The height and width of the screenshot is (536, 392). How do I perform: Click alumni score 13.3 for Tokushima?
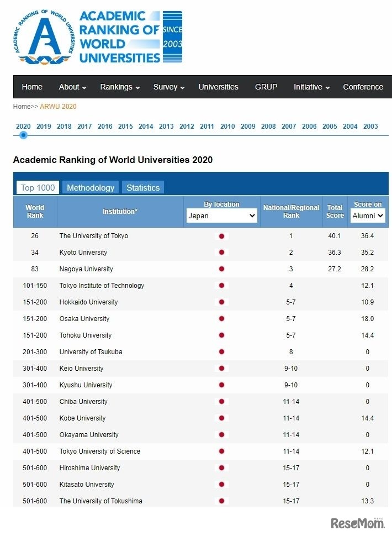367,501
